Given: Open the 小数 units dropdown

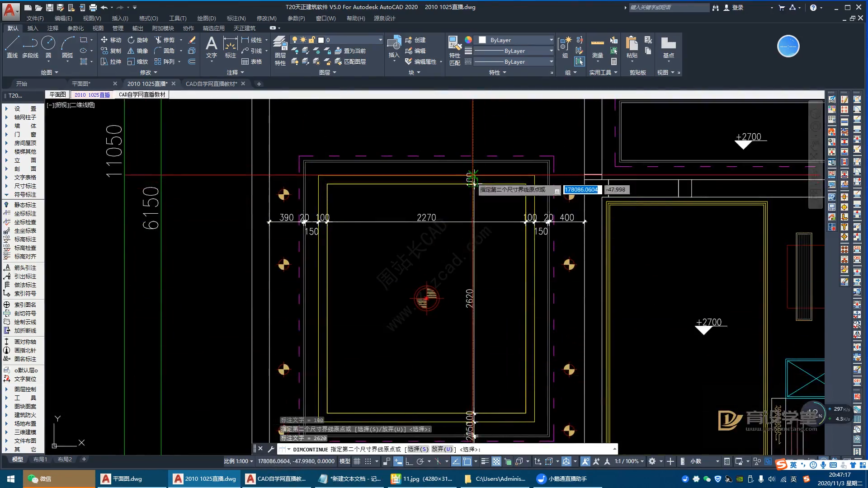Looking at the screenshot, I should (704, 461).
